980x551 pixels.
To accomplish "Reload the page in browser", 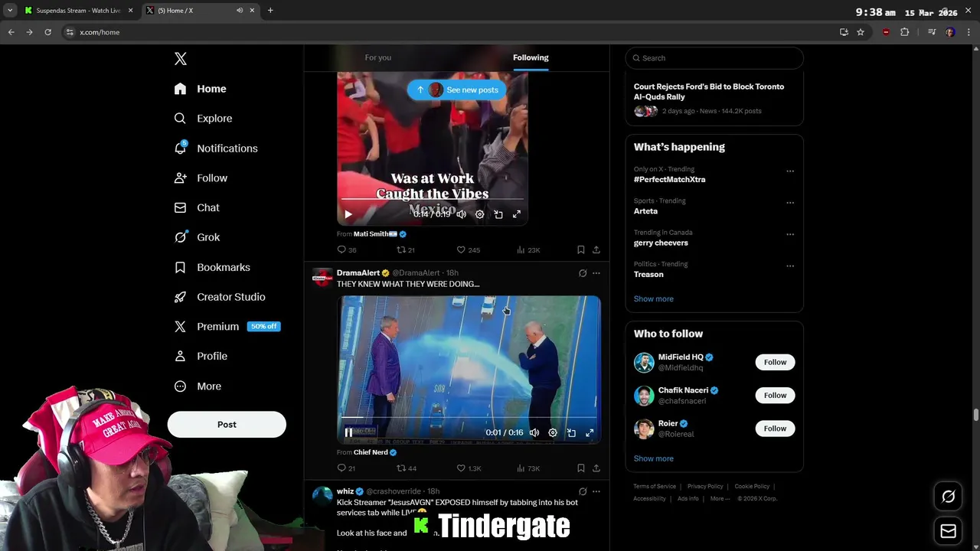I will click(47, 32).
